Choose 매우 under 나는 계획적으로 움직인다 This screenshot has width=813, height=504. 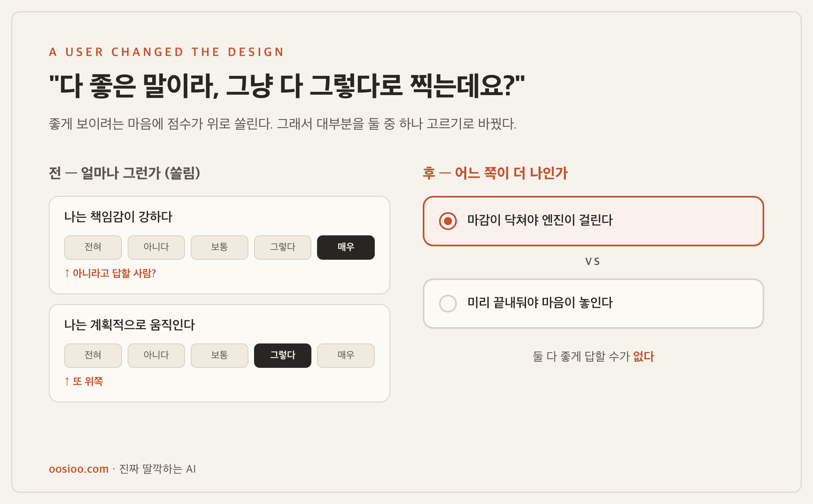pos(346,356)
